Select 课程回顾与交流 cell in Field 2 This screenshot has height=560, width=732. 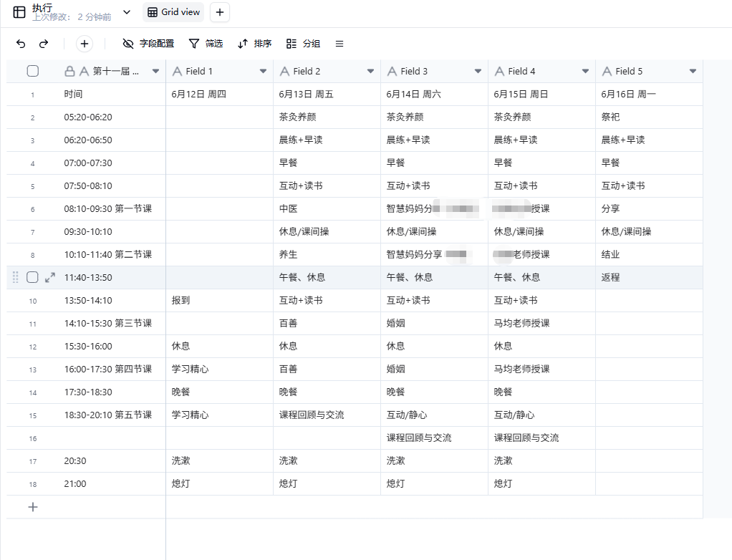click(327, 415)
